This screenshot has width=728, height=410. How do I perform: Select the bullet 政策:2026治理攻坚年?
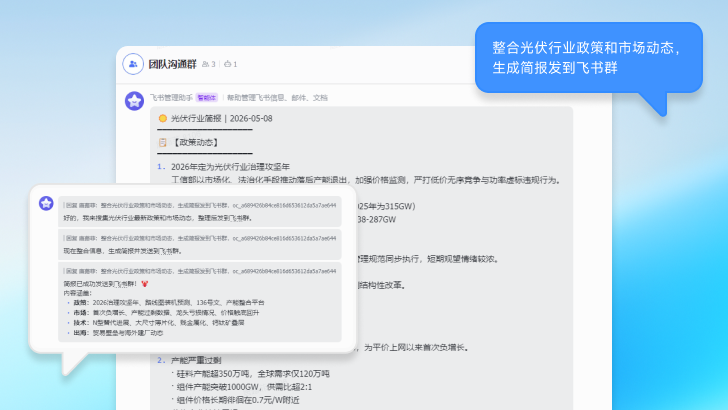coord(169,302)
